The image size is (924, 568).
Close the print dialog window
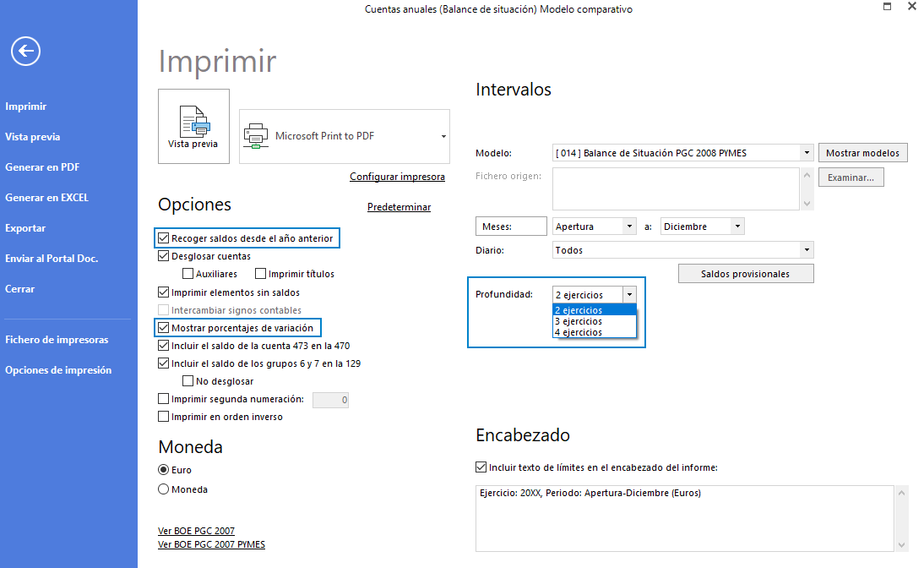[912, 7]
